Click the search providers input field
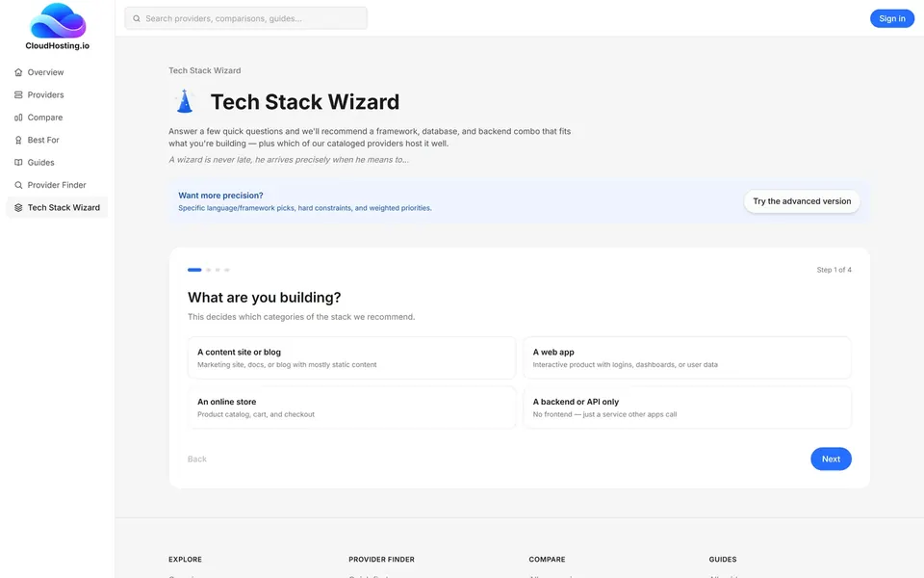This screenshot has width=924, height=578. point(245,18)
